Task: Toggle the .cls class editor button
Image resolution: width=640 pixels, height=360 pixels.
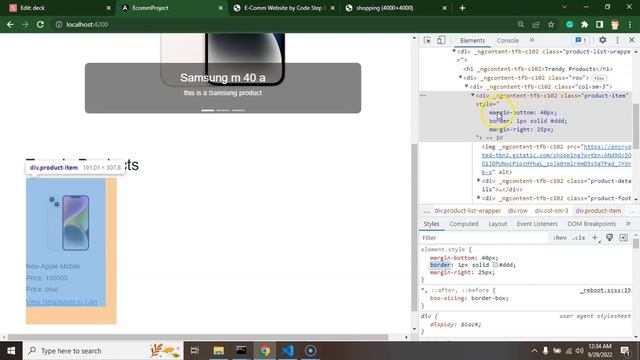Action: tap(578, 238)
